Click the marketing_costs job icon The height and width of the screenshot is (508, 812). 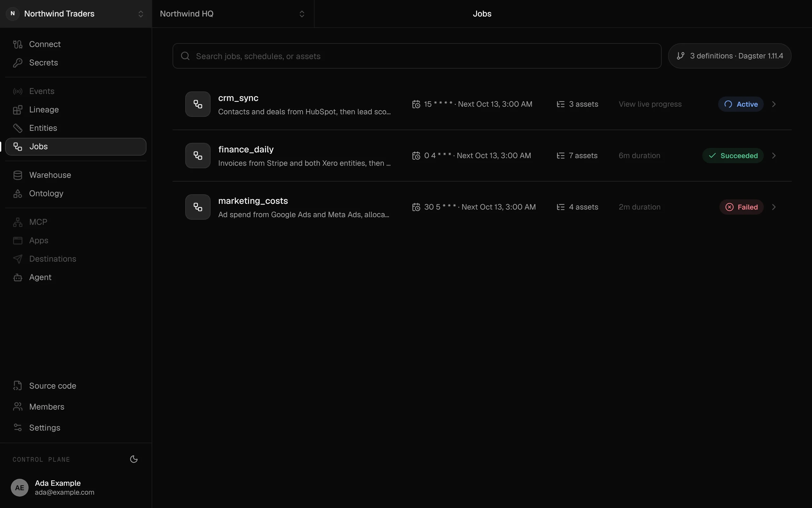(198, 207)
